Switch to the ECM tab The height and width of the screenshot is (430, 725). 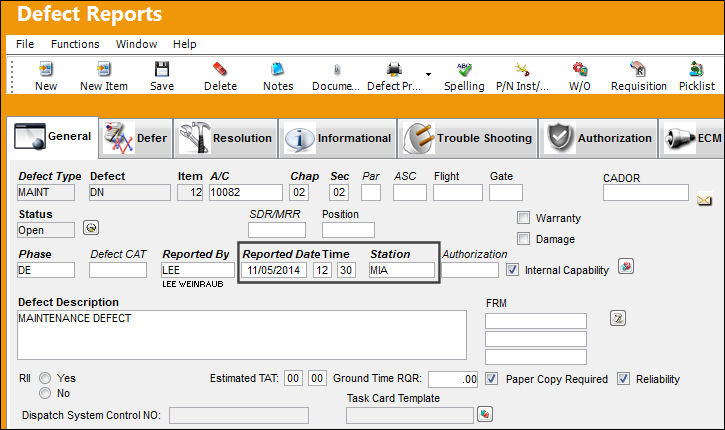point(692,138)
